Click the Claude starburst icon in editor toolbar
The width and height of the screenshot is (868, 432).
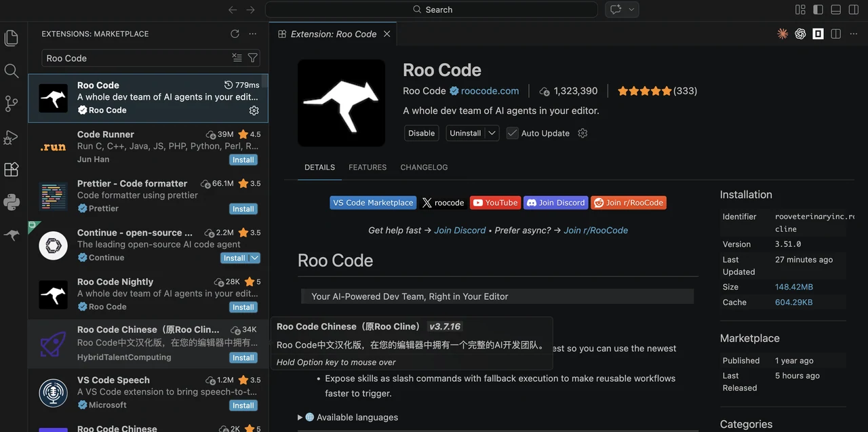[783, 34]
